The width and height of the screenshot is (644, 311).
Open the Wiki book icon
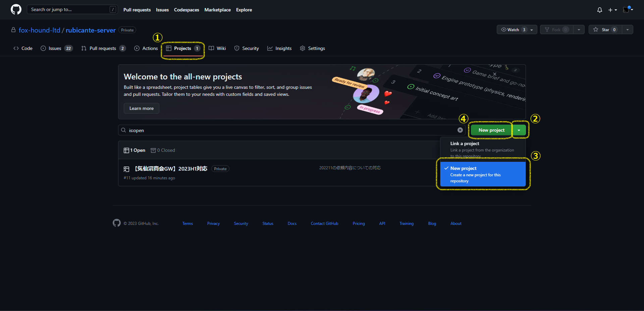coord(211,48)
